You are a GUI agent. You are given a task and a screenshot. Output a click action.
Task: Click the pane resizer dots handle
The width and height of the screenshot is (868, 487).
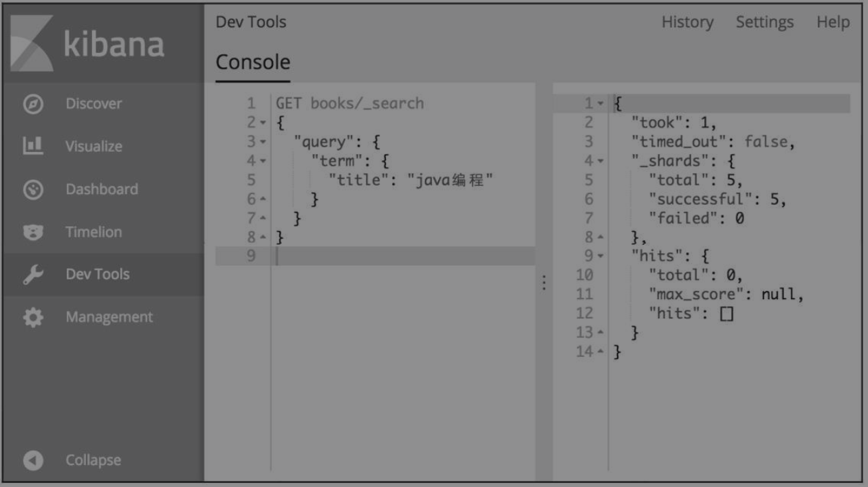pos(544,283)
